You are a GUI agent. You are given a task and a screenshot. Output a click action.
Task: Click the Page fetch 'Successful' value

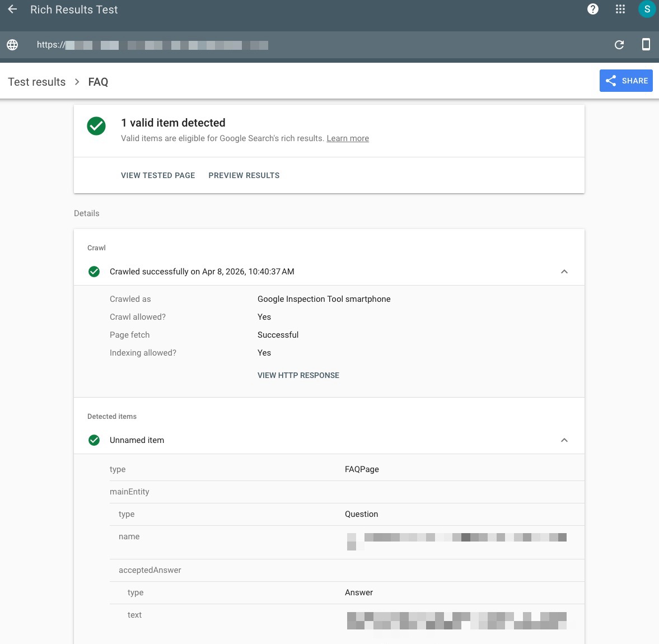278,335
